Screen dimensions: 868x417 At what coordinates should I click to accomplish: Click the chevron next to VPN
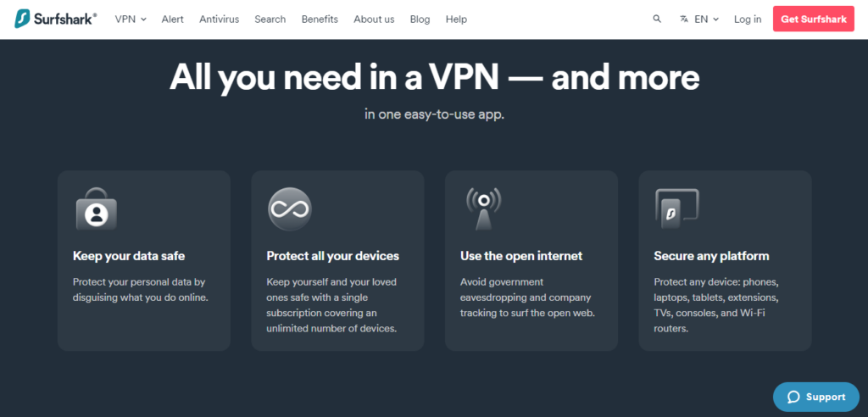click(143, 19)
